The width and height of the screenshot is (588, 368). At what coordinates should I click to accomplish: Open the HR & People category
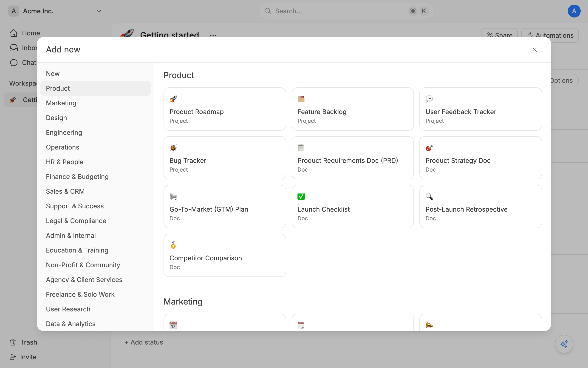[96, 162]
